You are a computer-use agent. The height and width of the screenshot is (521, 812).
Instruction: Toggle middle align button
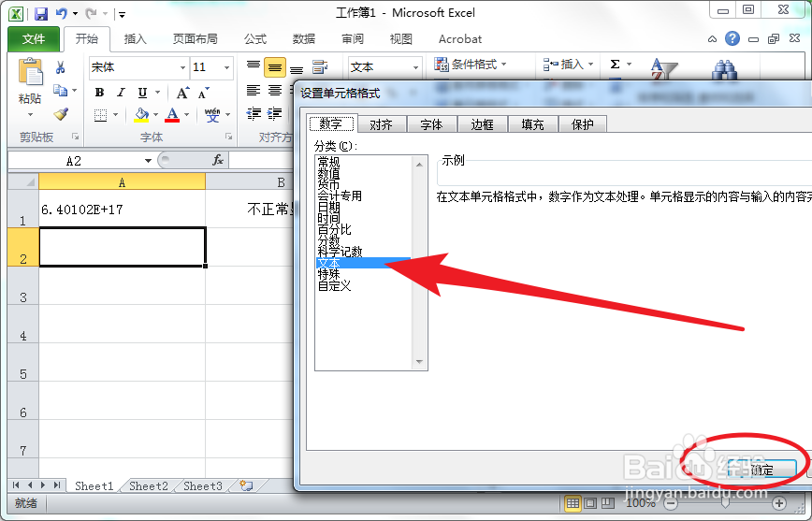[x=275, y=67]
